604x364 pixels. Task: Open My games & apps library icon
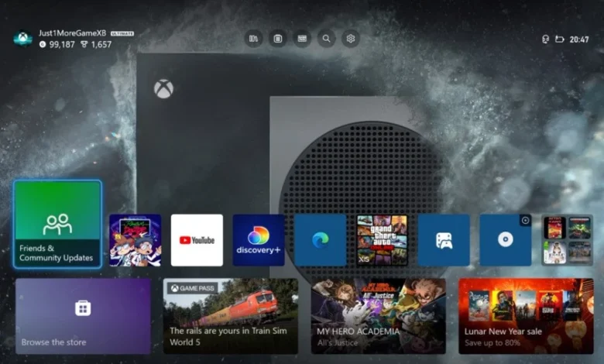pos(252,38)
